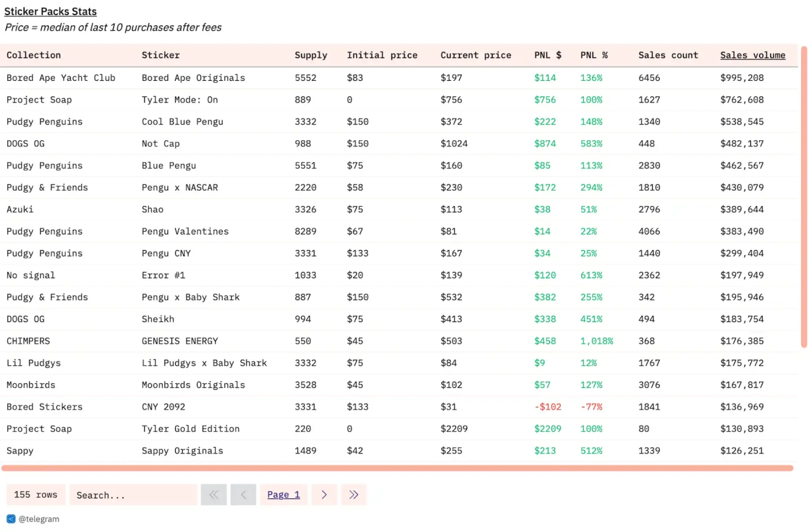The height and width of the screenshot is (532, 808).
Task: Sort by Sales volume column header
Action: pyautogui.click(x=752, y=55)
